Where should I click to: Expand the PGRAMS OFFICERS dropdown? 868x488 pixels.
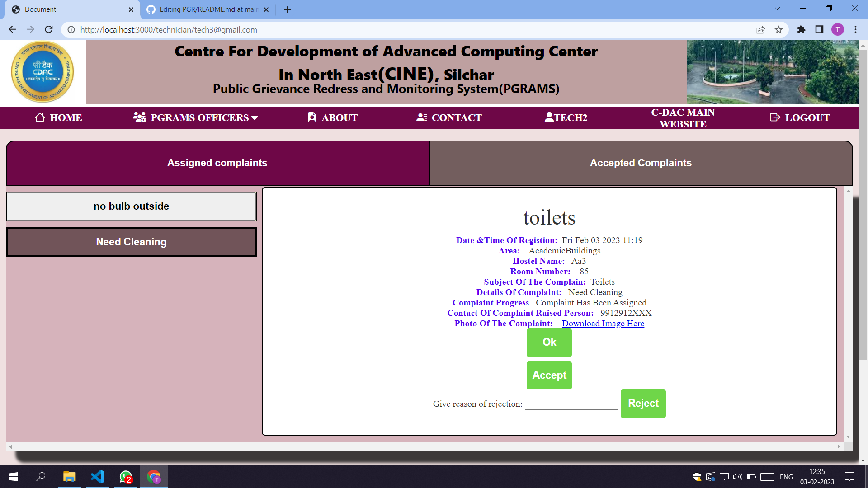click(x=195, y=117)
